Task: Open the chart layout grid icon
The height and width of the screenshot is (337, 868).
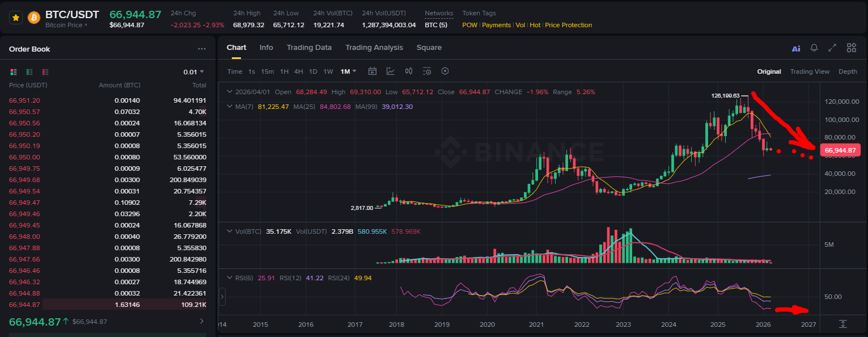Action: 851,48
